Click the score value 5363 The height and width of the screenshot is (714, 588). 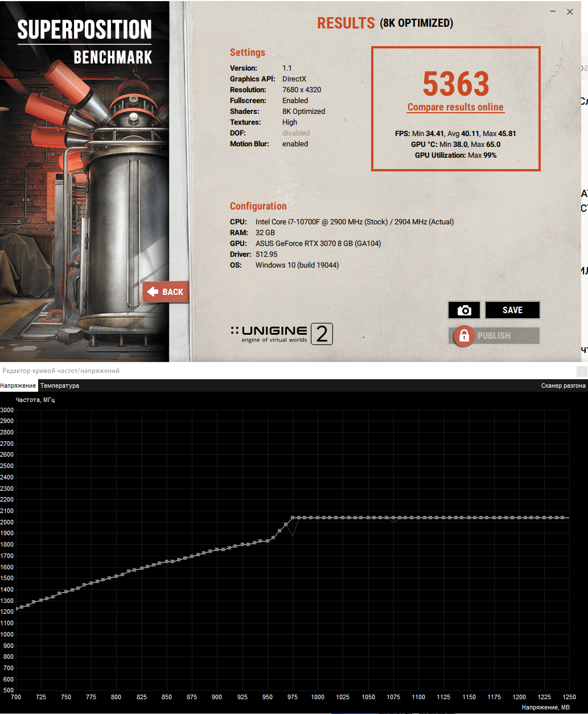point(455,84)
